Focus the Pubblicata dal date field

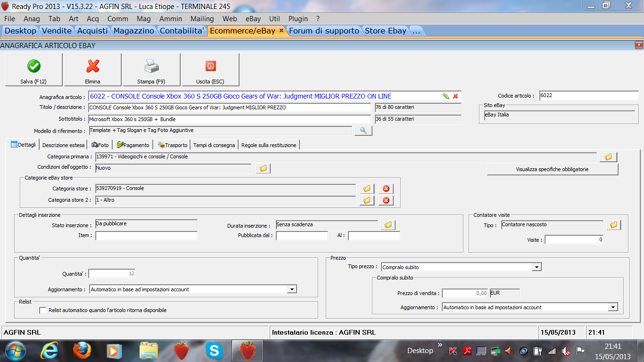click(302, 236)
